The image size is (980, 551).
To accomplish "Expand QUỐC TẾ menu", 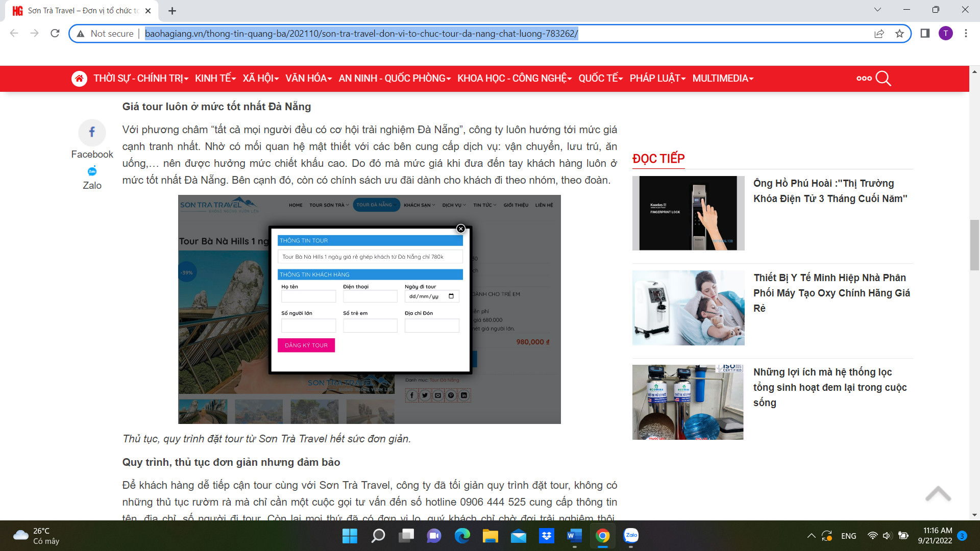I will [x=601, y=79].
